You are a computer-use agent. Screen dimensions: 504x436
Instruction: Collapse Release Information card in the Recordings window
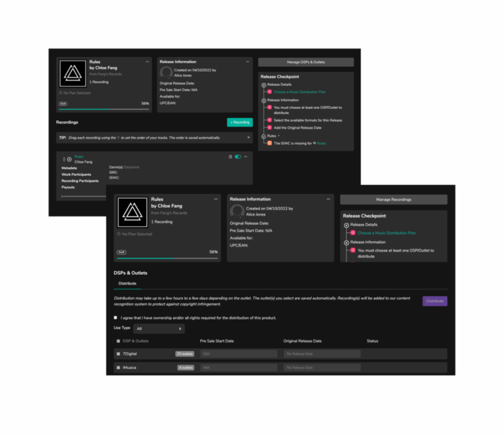247,62
